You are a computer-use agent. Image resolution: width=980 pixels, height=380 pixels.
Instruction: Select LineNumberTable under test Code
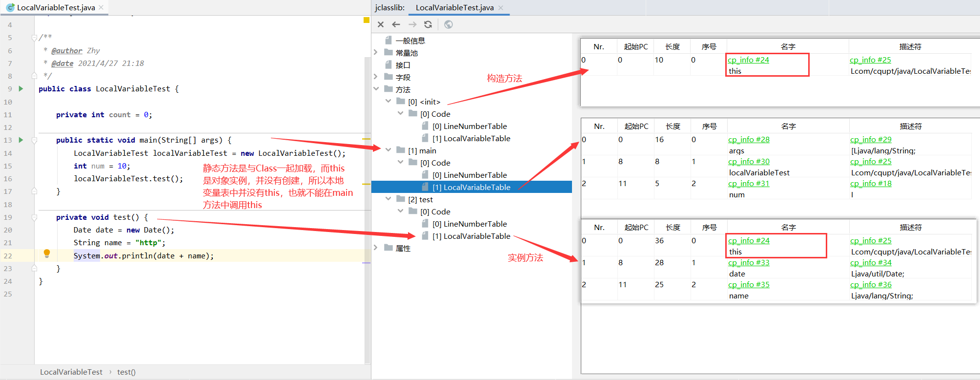point(469,224)
